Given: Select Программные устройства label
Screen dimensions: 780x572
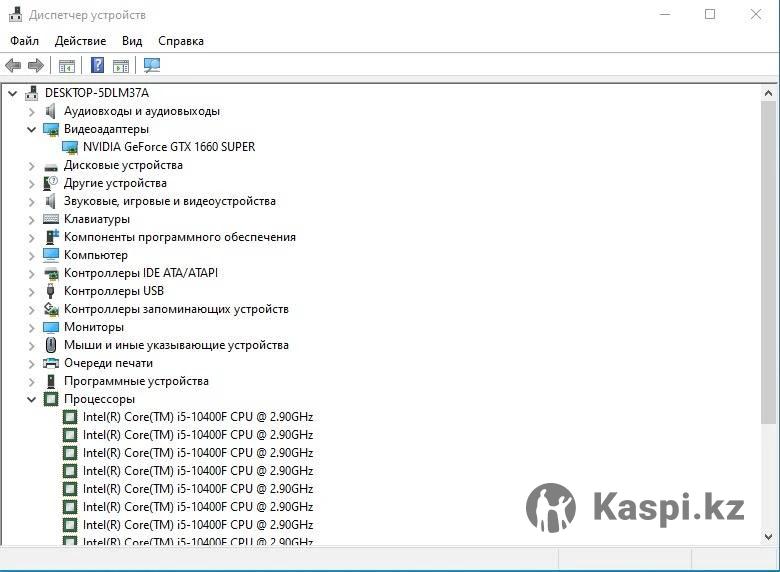Looking at the screenshot, I should tap(136, 381).
